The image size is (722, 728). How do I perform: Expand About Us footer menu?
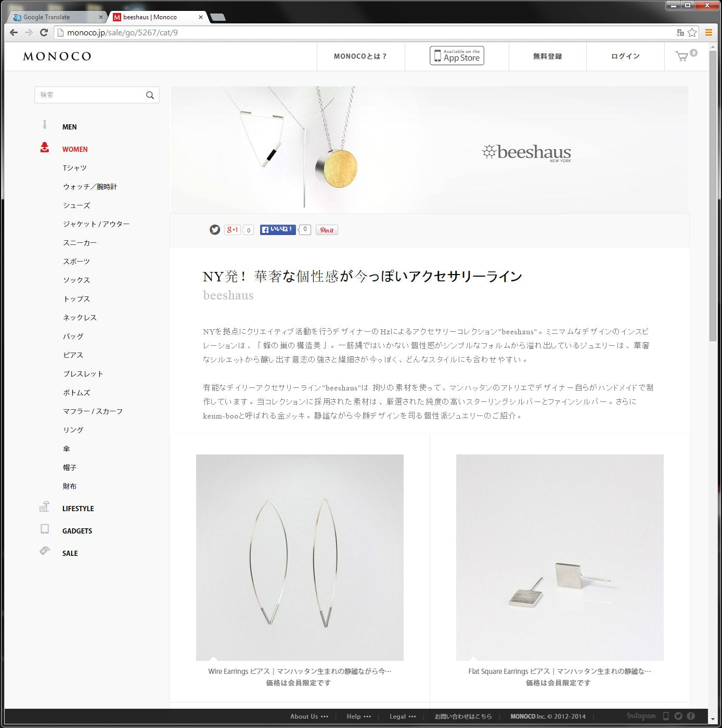coord(309,716)
